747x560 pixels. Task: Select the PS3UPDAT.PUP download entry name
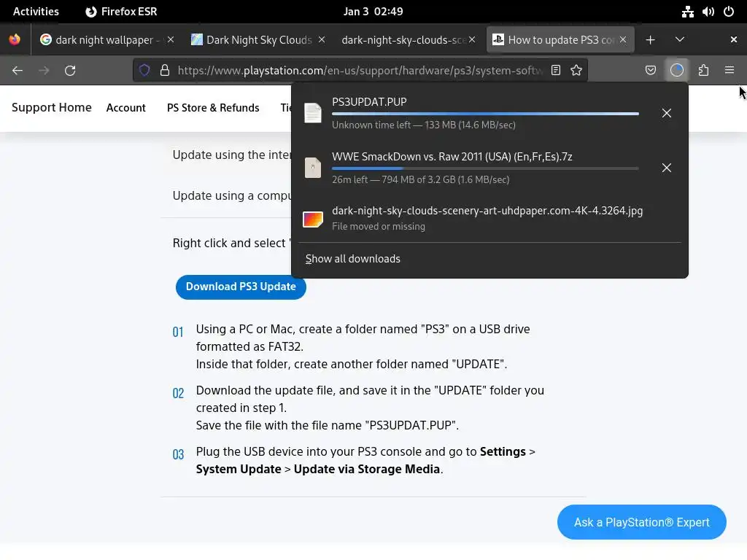click(369, 102)
